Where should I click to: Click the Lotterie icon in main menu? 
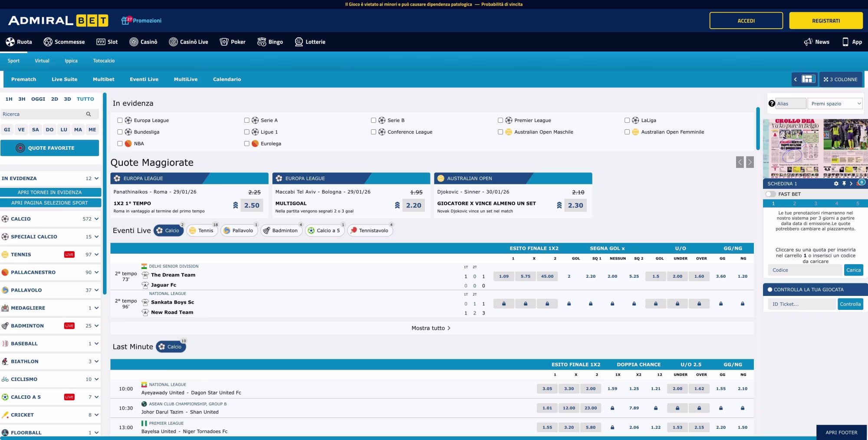pyautogui.click(x=299, y=42)
